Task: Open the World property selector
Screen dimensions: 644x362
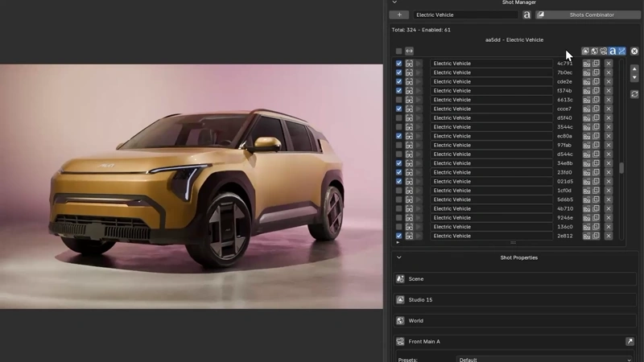Action: coord(515,320)
